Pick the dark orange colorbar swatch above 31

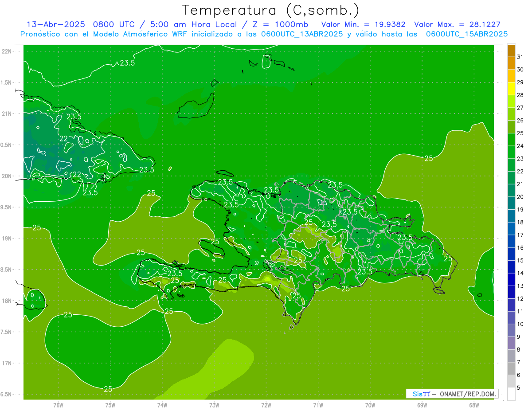(x=511, y=51)
